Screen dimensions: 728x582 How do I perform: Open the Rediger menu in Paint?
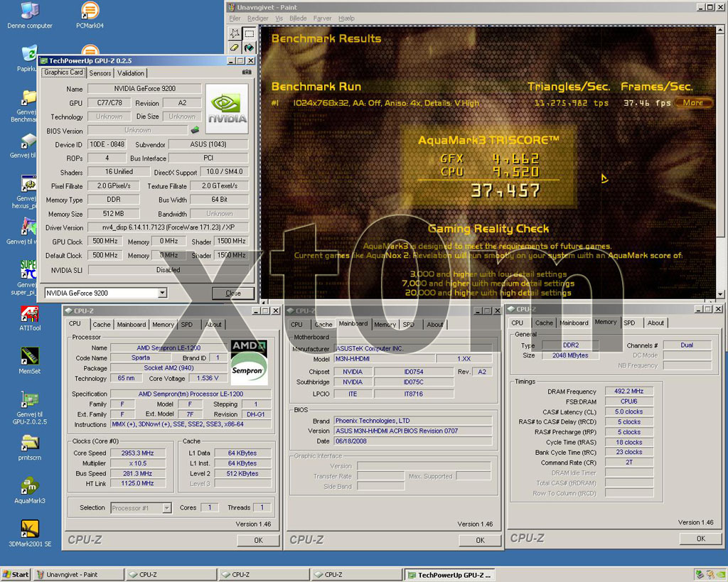[257, 18]
